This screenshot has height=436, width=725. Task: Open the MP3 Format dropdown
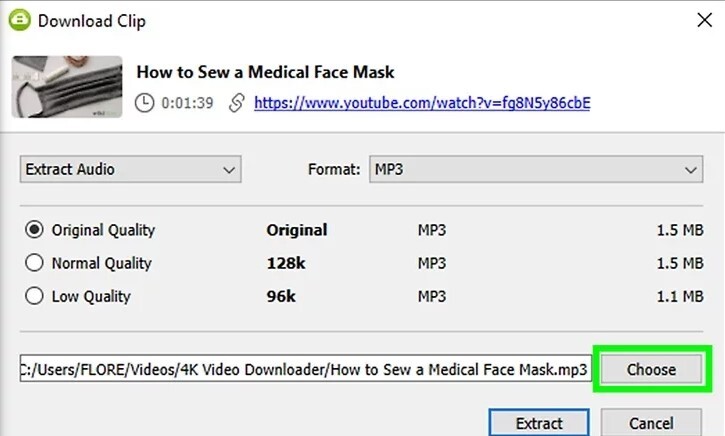coord(536,169)
